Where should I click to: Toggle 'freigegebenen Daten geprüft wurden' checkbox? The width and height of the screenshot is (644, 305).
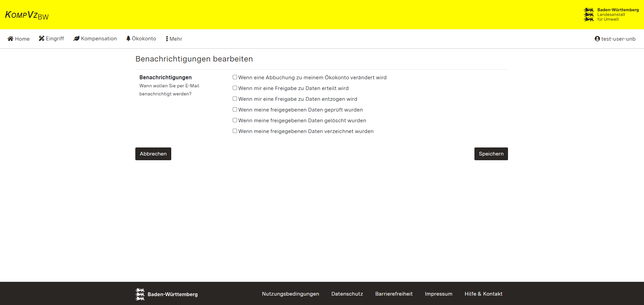coord(235,110)
